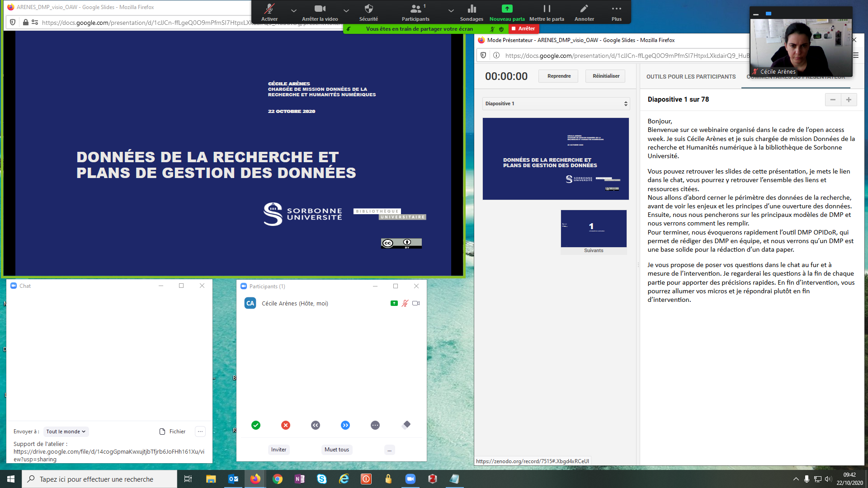Open site info icon in presenter window URL bar
Screen dimensions: 868x488
496,55
